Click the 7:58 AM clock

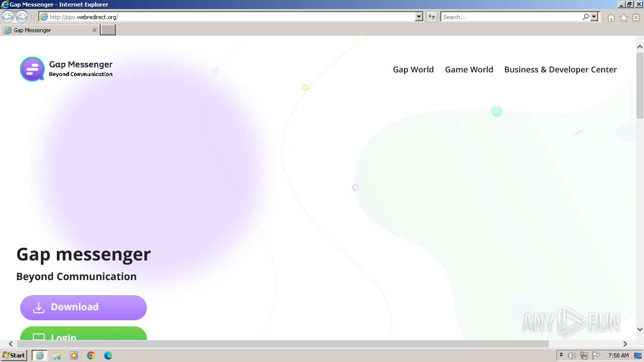(618, 355)
